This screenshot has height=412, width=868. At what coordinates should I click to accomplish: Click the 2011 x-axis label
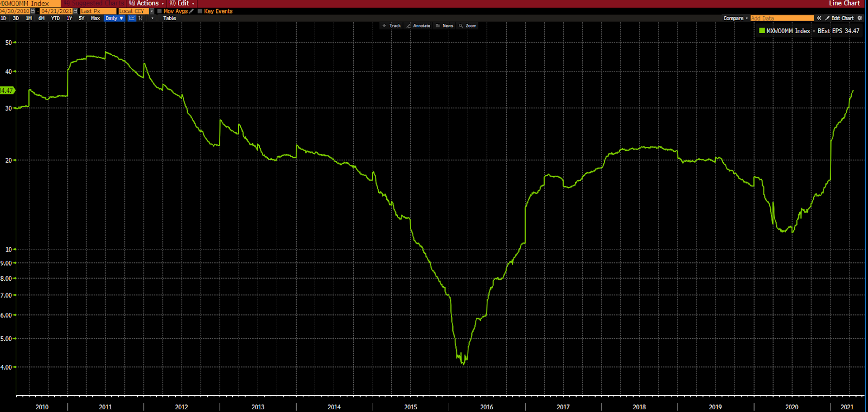[x=105, y=407]
